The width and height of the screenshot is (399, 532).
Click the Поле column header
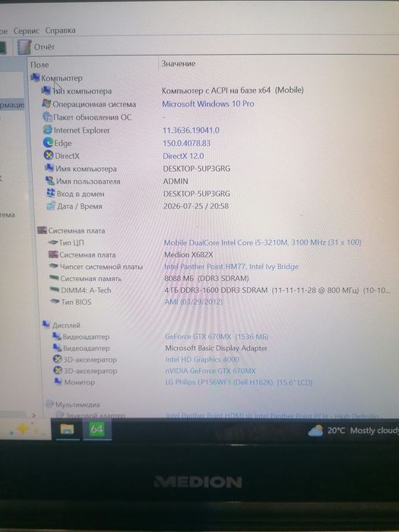pos(40,65)
